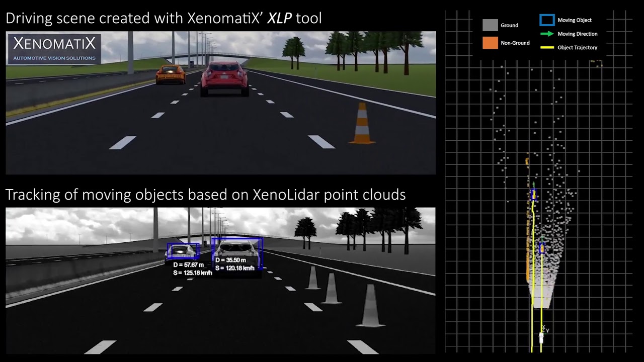The image size is (644, 362).
Task: Select the 'Object Trajectory' legend label
Action: click(578, 47)
